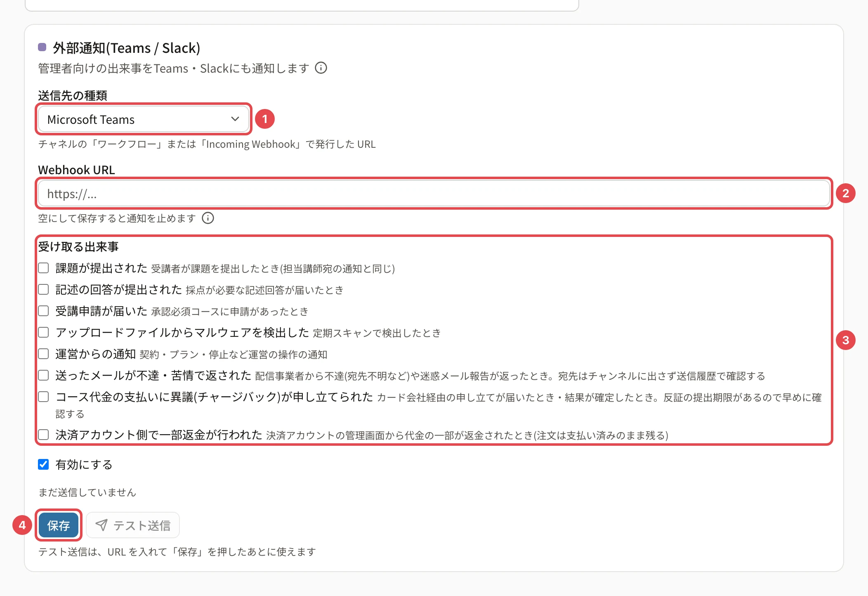Tick 運営からの通知 checkbox
Screen dimensions: 868x596
(x=43, y=354)
